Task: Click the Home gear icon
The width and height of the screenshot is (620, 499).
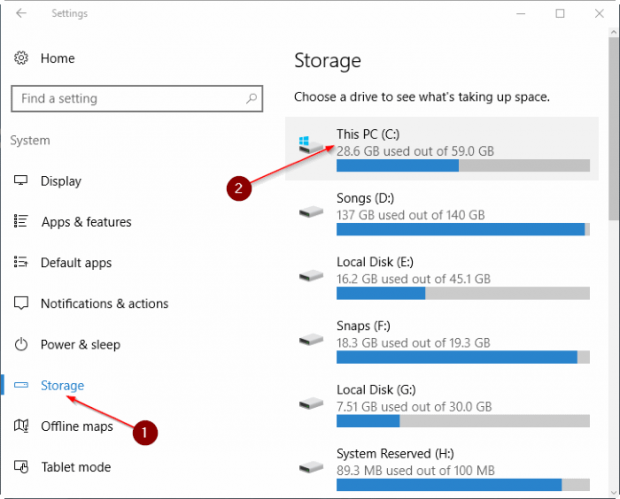Action: (x=21, y=59)
